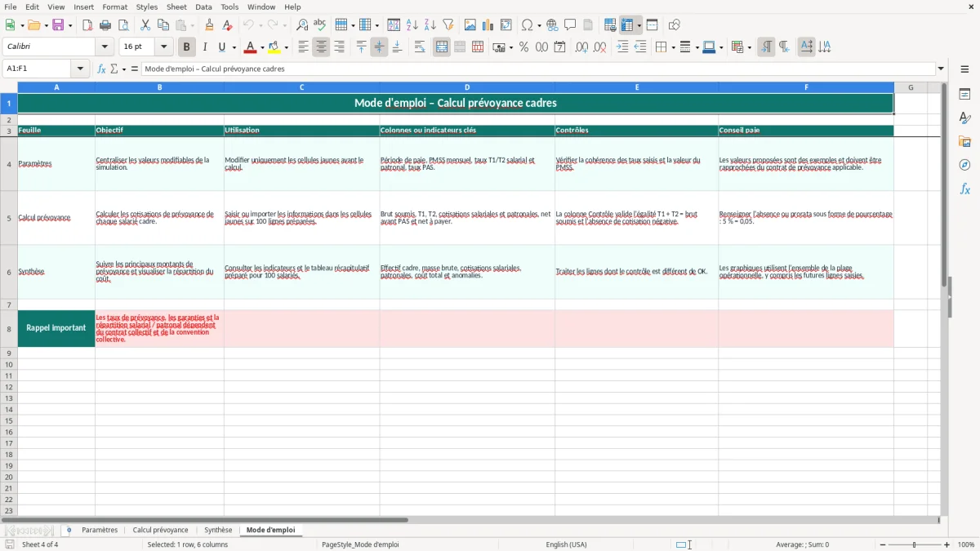
Task: Insert a hyperlink
Action: (x=552, y=25)
